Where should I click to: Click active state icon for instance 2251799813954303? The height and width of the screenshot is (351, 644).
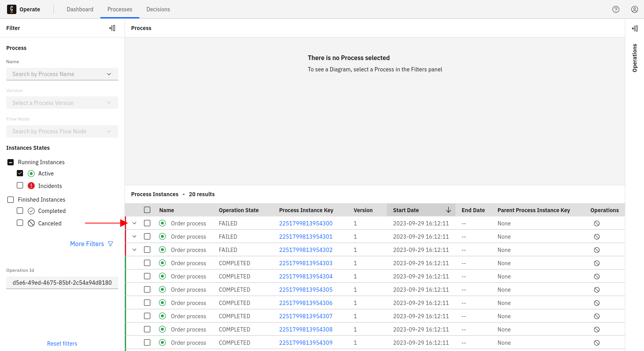click(162, 263)
